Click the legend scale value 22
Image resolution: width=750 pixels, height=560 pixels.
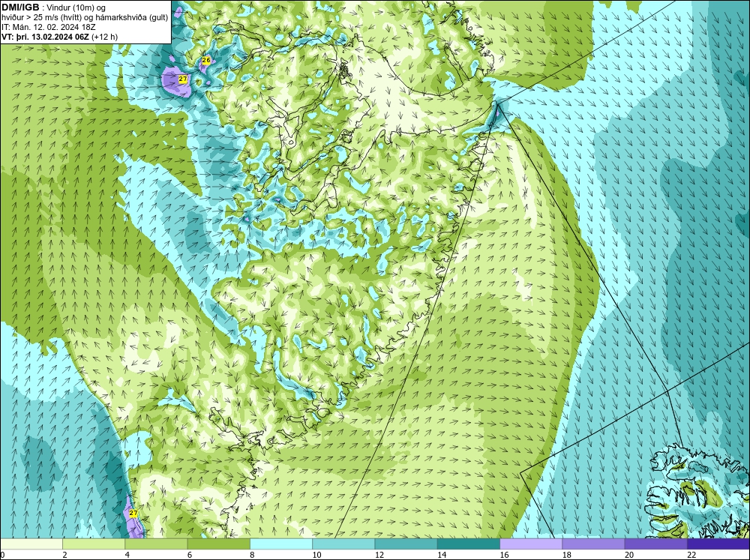[691, 555]
